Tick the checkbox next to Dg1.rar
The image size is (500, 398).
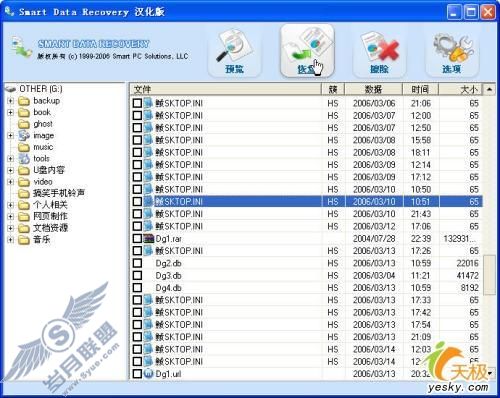click(137, 239)
